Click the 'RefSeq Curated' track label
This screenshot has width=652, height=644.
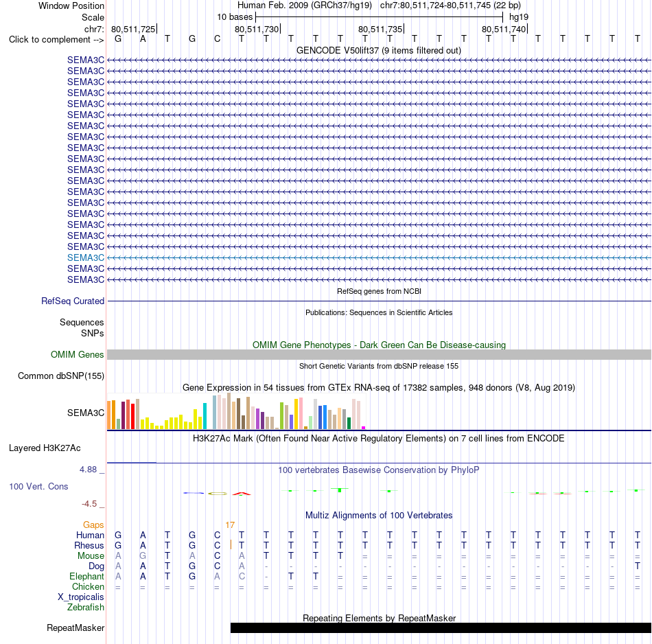72,301
